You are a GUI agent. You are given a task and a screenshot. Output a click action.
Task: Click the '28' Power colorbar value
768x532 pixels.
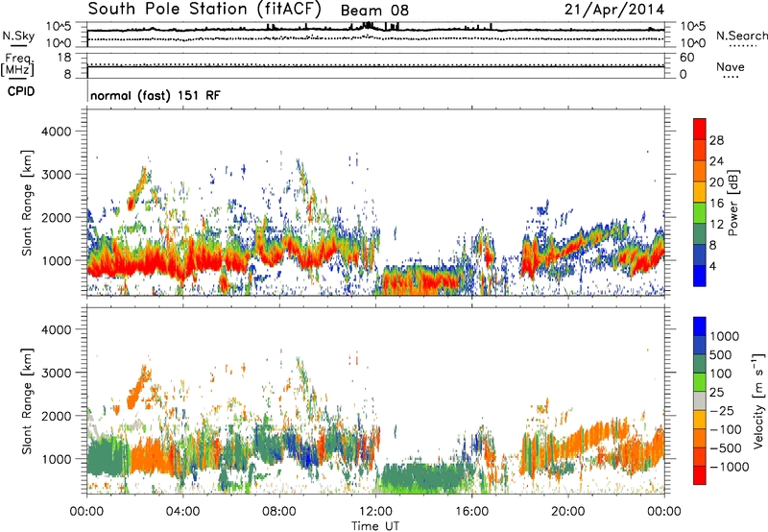coord(716,140)
